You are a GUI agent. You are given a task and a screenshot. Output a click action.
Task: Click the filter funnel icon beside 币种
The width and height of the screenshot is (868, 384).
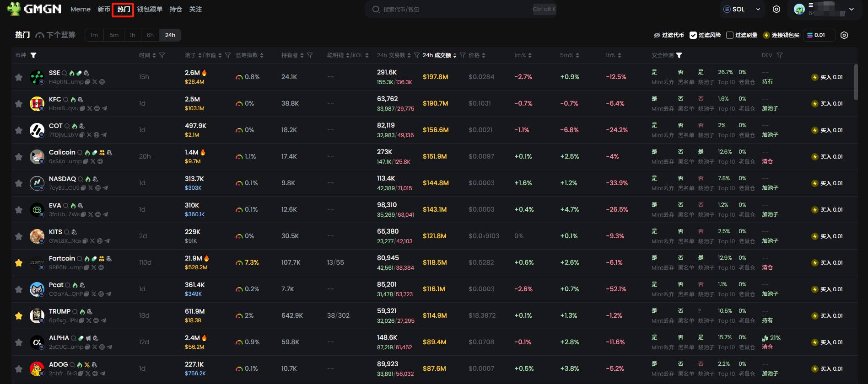33,55
